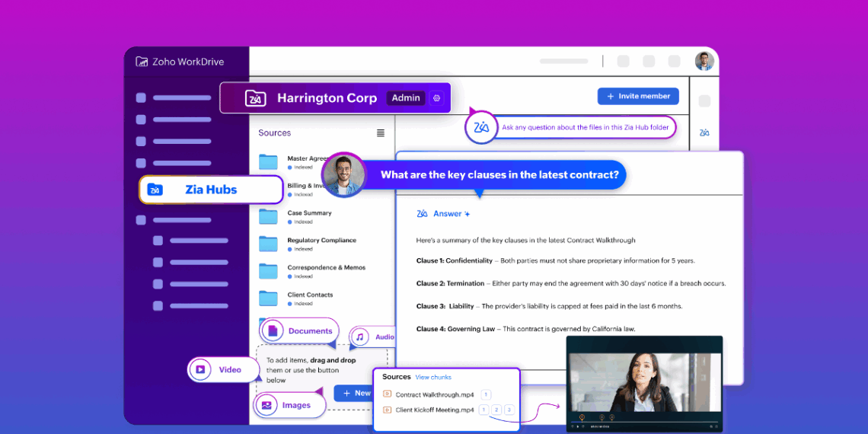Open the View chunks link
This screenshot has height=434, width=868.
coord(433,377)
